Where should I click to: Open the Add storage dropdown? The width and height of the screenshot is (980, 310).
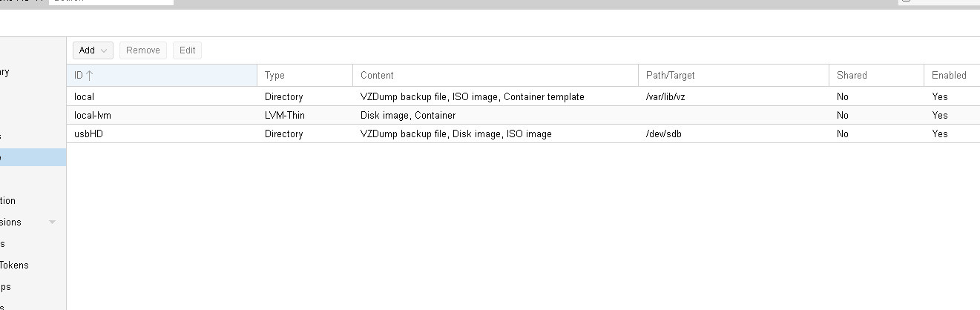[x=93, y=50]
